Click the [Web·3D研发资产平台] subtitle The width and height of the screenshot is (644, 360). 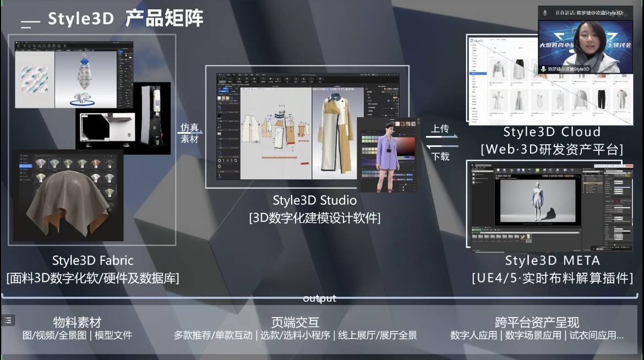tap(552, 150)
